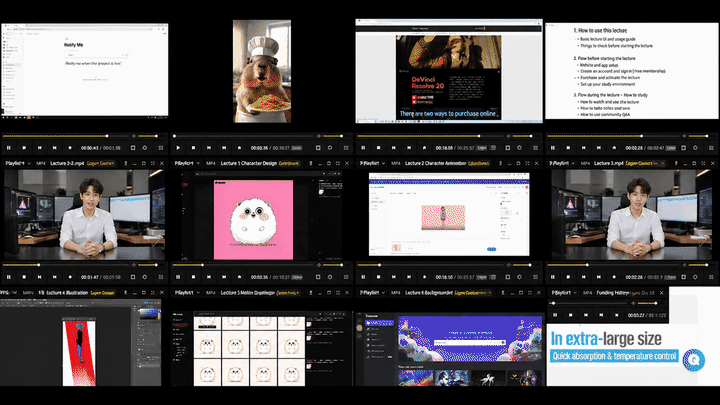Screen dimensions: 720x405
Task: Pause the Lecture 3.mp4 player
Action: [x=553, y=277]
